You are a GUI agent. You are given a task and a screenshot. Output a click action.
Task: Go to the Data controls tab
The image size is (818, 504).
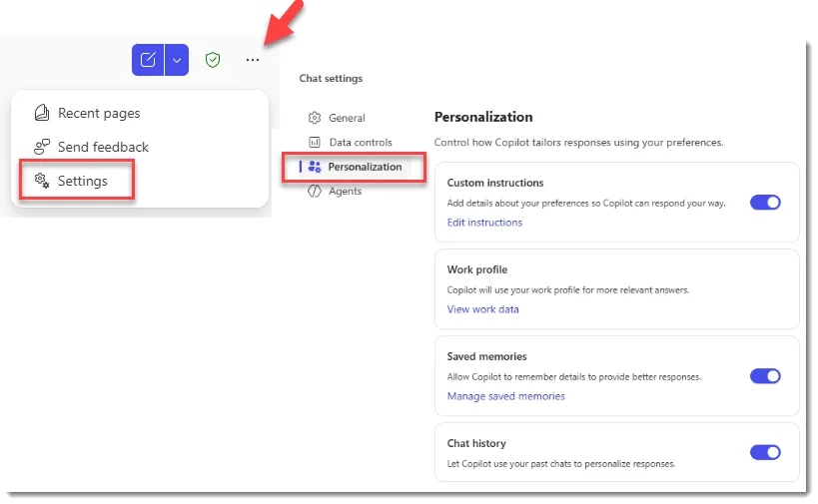(361, 143)
